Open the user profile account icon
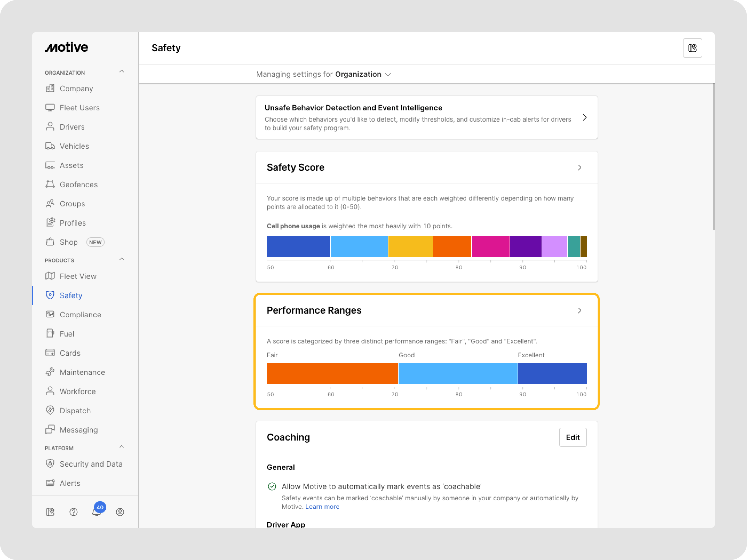 pyautogui.click(x=120, y=512)
